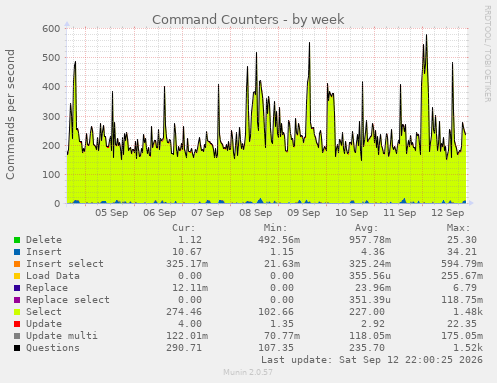Click the Select current value 274.46
Image resolution: width=497 pixels, height=383 pixels.
click(x=184, y=312)
